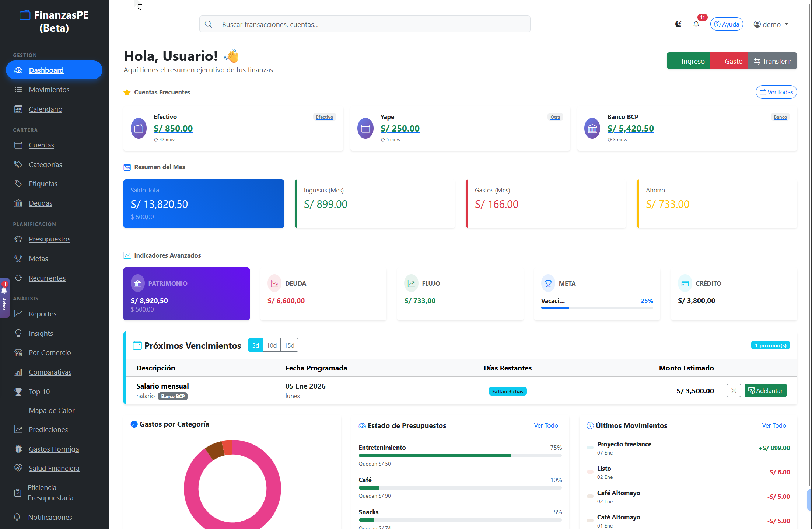Click the Calendario sidebar icon
This screenshot has height=529, width=812.
click(18, 109)
